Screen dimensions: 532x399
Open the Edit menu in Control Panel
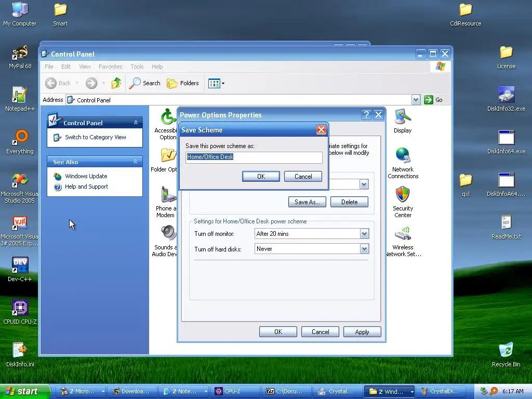tap(66, 66)
